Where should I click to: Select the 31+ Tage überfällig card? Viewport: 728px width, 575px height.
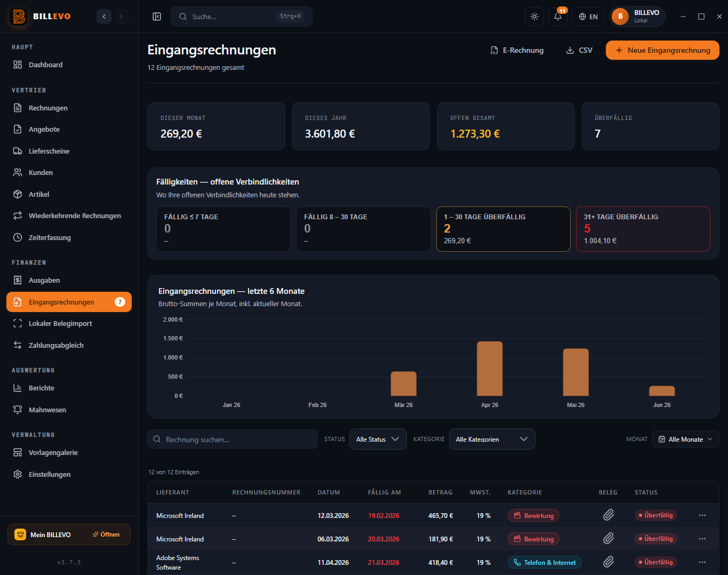point(643,229)
